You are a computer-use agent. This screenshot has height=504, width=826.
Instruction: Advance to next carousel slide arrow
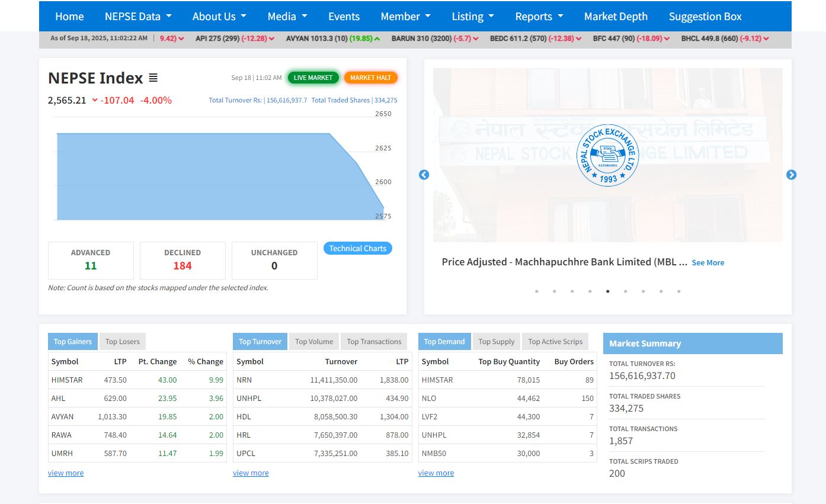point(791,175)
